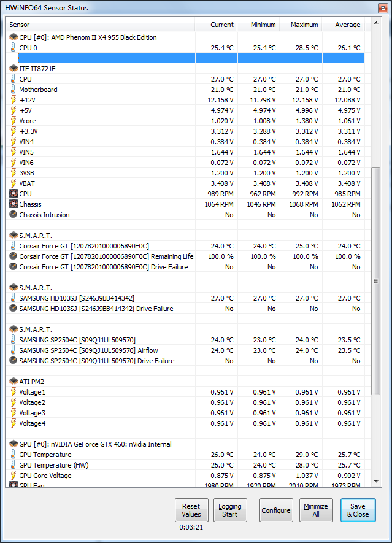The width and height of the screenshot is (392, 543).
Task: Click the Reset Values button
Action: click(x=191, y=510)
